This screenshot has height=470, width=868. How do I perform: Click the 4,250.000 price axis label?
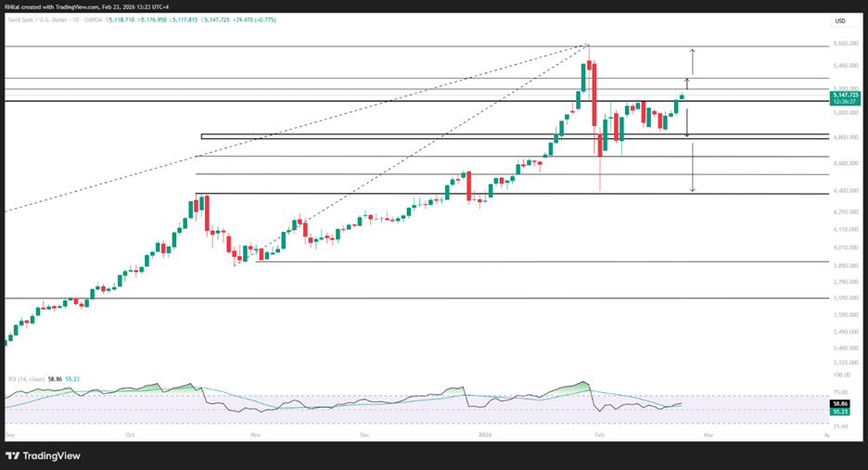tap(846, 212)
